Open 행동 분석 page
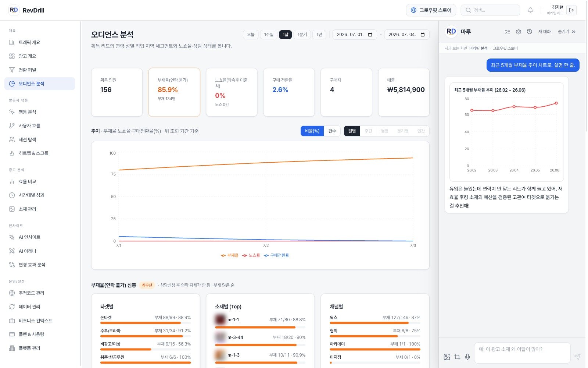 tap(39, 112)
